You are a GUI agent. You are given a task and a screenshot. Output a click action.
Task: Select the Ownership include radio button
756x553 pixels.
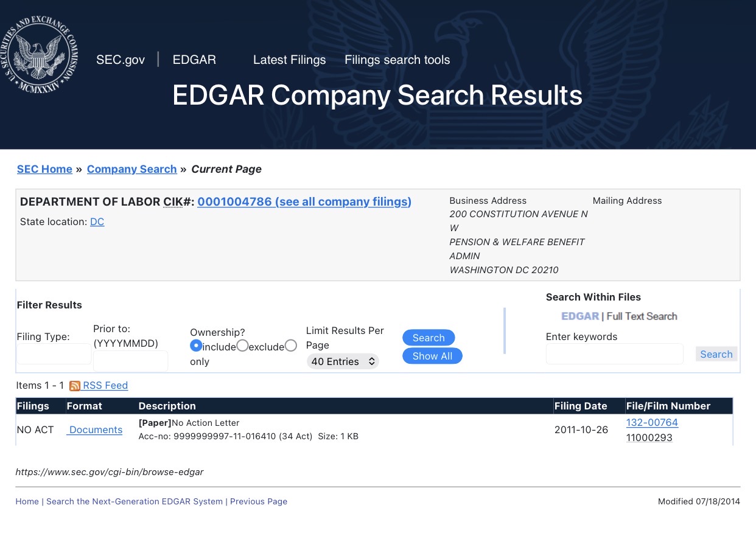[x=196, y=346]
